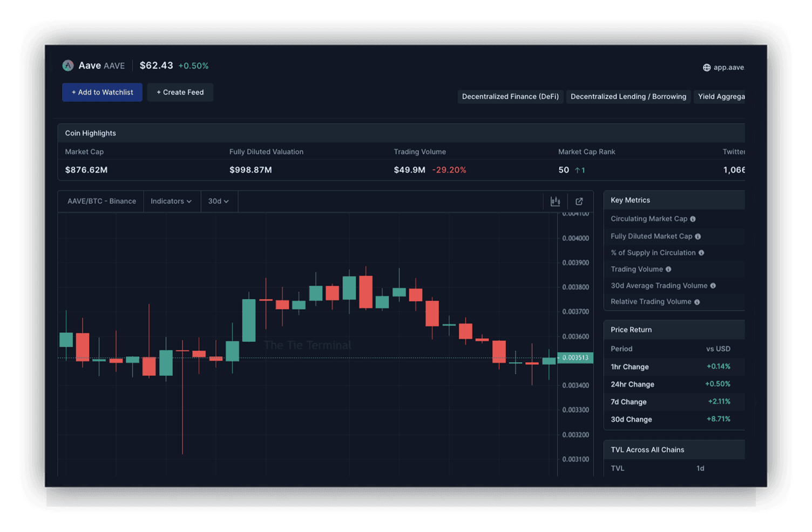Click the -29.20% volume change
The width and height of the screenshot is (812, 532).
point(449,170)
